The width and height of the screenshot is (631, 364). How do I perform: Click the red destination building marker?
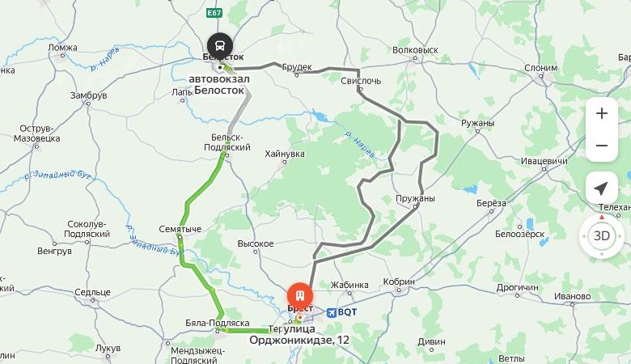click(300, 295)
